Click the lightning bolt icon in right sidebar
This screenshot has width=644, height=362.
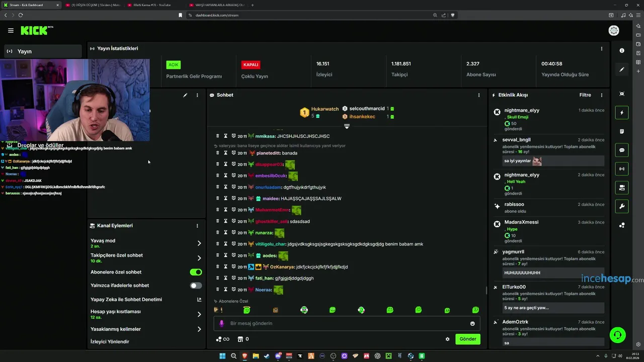click(622, 113)
